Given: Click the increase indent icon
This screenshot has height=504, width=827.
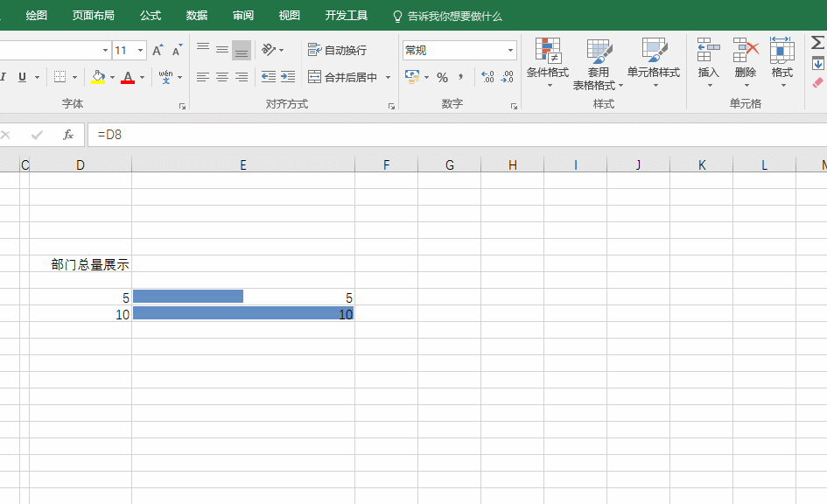Looking at the screenshot, I should [288, 77].
